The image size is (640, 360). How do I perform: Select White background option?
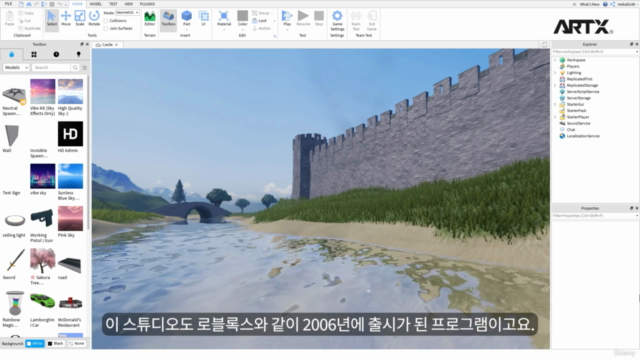pyautogui.click(x=35, y=344)
